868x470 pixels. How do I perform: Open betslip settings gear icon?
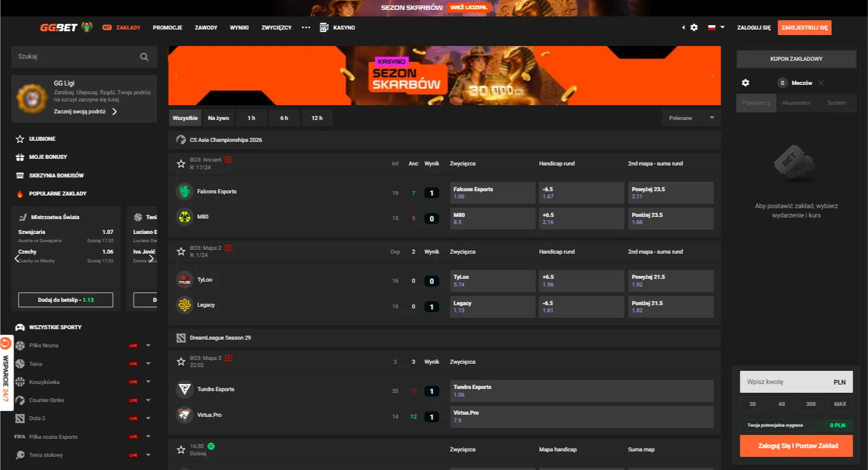(x=745, y=83)
